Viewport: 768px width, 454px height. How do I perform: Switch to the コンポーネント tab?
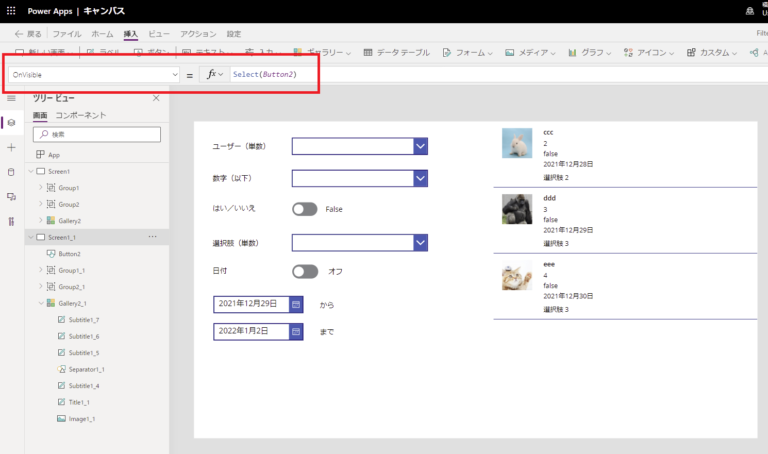point(81,116)
